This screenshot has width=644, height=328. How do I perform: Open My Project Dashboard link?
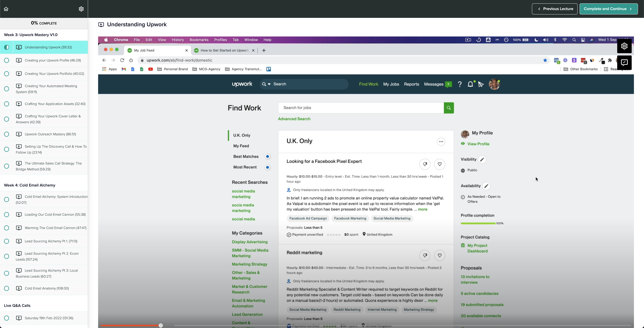[477, 249]
